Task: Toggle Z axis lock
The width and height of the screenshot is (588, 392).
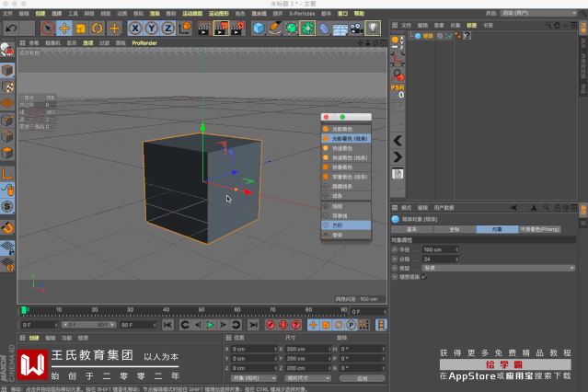Action: click(168, 29)
